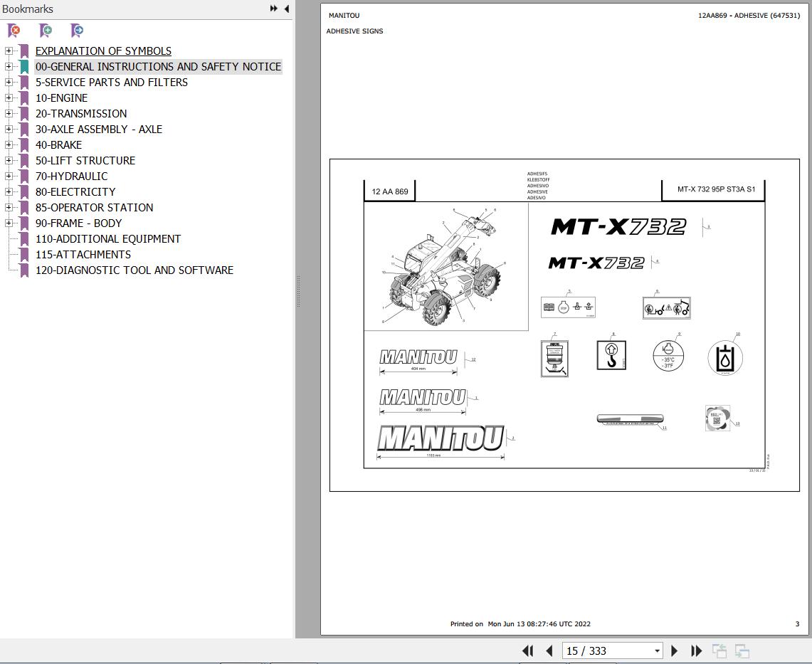Viewport: 812px width, 664px height.
Task: Select 00-GENERAL INSTRUCTIONS AND SAFETY NOTICE bookmark
Action: [x=159, y=67]
